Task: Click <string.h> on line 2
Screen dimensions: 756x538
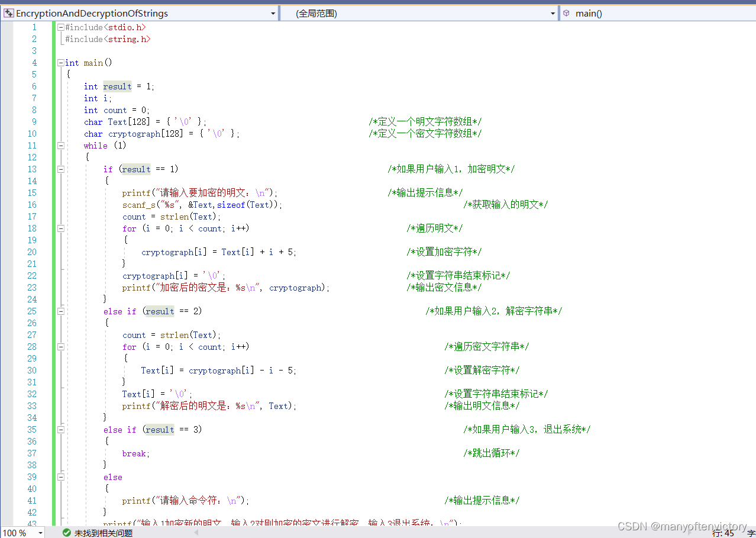Action: 127,39
